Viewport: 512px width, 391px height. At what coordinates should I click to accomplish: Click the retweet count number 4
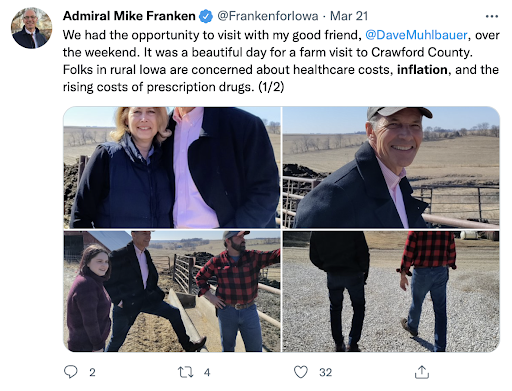coord(207,372)
